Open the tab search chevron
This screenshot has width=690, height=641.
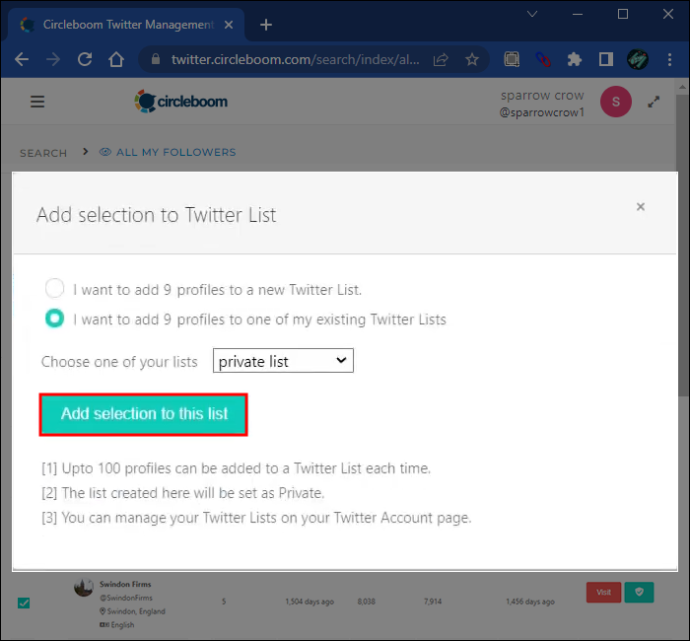point(532,14)
